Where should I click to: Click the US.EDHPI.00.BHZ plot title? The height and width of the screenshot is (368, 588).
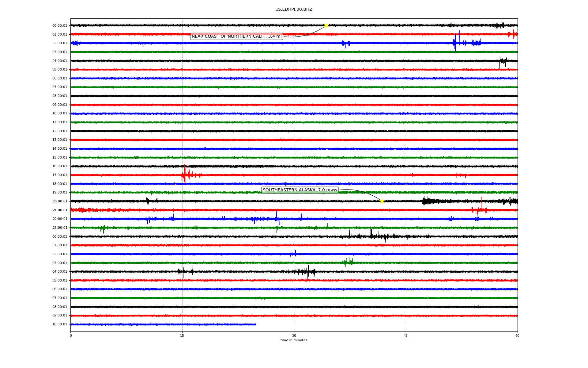pyautogui.click(x=294, y=10)
